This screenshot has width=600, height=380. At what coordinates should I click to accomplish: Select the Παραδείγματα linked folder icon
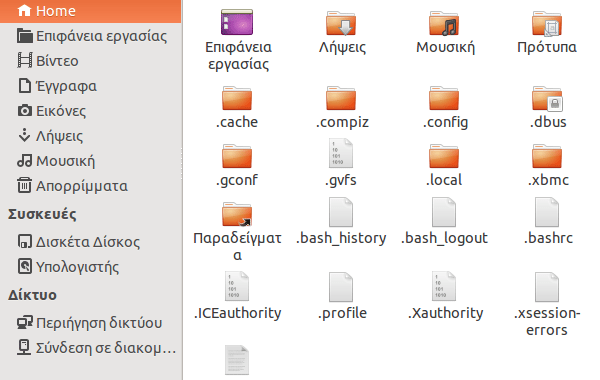coord(237,214)
